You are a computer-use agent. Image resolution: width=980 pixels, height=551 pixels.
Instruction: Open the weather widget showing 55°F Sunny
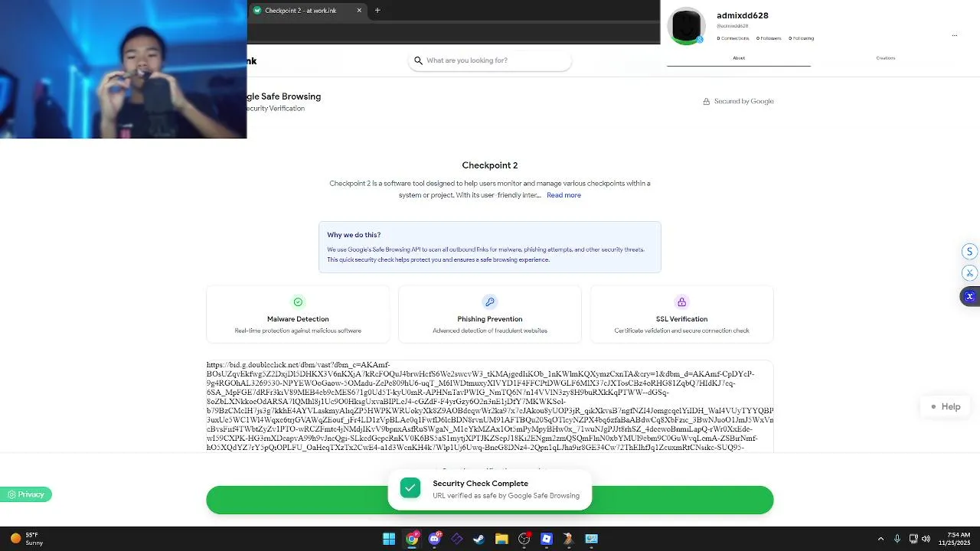click(25, 539)
